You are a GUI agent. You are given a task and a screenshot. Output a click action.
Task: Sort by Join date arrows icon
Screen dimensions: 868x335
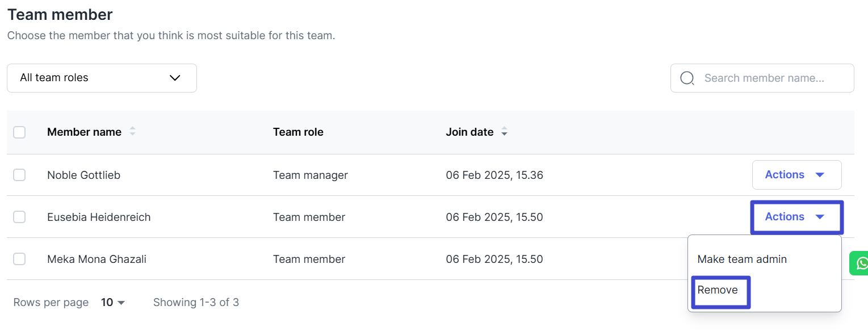(x=504, y=132)
